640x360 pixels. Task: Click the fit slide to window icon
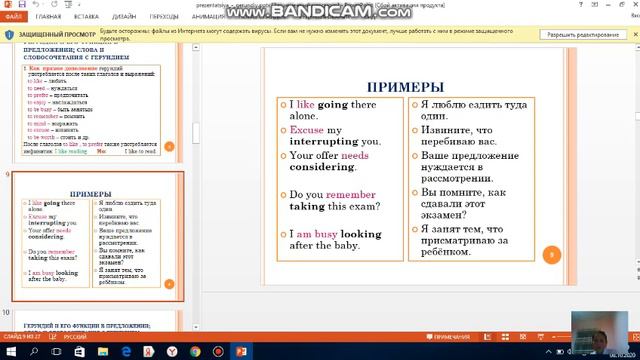pyautogui.click(x=636, y=337)
